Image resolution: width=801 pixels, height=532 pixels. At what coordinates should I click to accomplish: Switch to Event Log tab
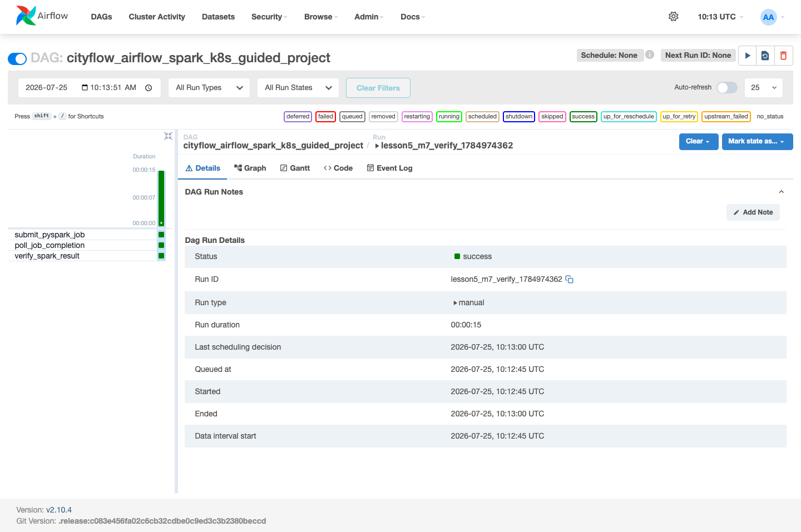(x=389, y=168)
